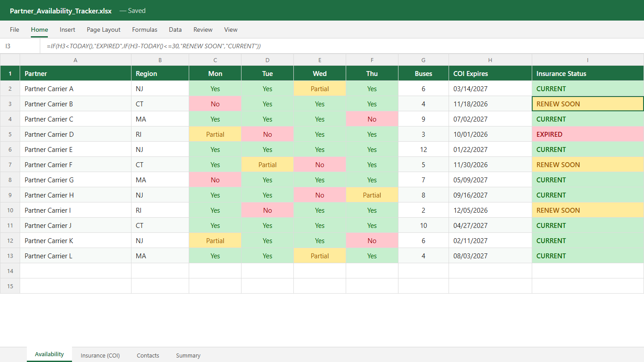The image size is (644, 362).
Task: Open the Data ribbon tab
Action: (175, 29)
